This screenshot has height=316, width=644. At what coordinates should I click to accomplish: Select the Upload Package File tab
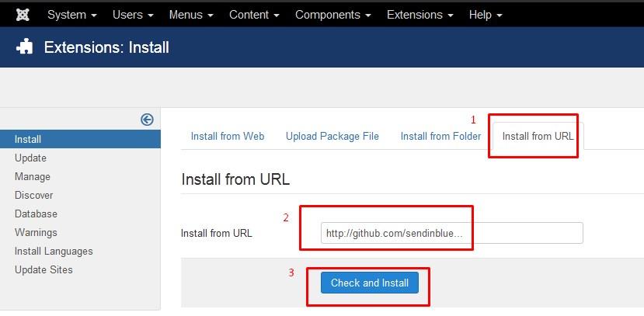332,136
